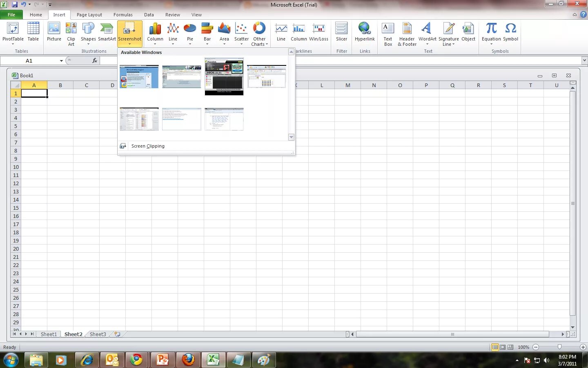The width and height of the screenshot is (588, 368).
Task: Switch to Page Break Preview in status bar
Action: coord(510,347)
